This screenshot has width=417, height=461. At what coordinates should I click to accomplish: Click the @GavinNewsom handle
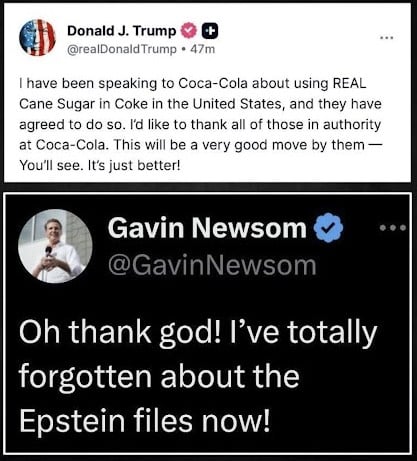pos(212,265)
